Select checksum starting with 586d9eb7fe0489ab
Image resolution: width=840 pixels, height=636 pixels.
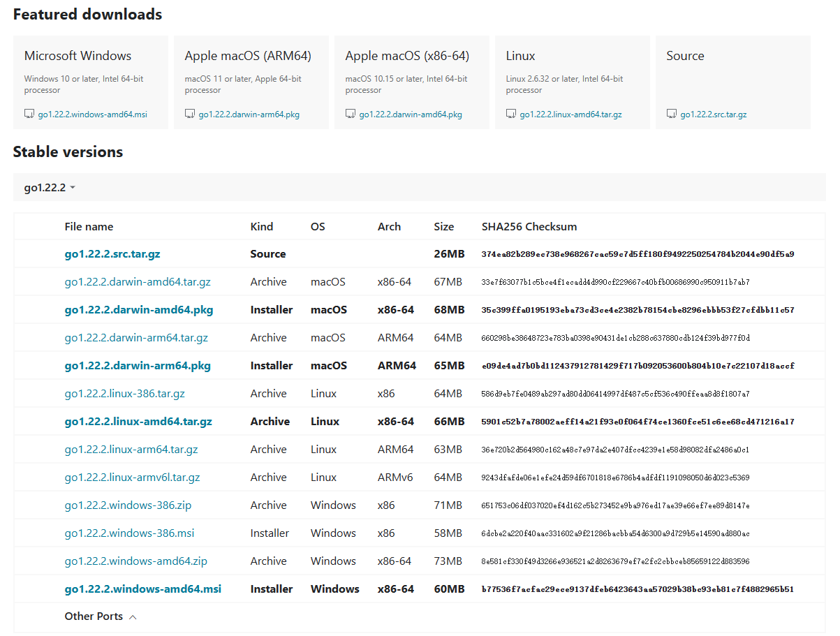pyautogui.click(x=615, y=394)
